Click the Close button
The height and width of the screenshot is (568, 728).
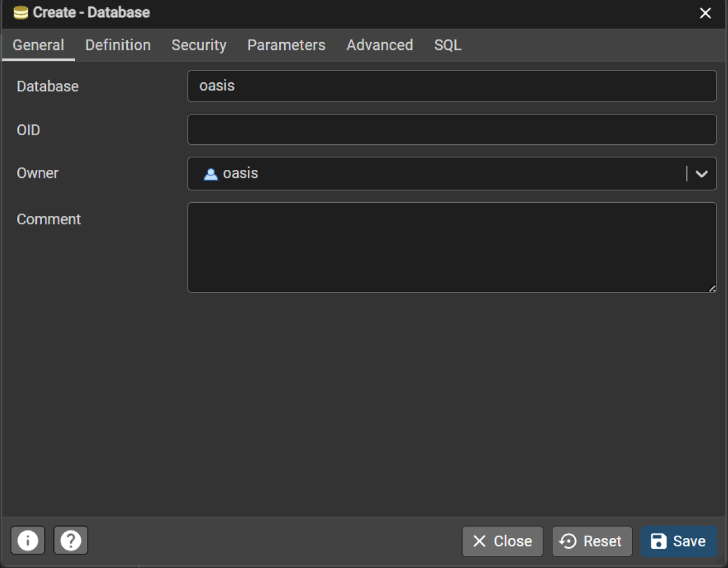502,541
